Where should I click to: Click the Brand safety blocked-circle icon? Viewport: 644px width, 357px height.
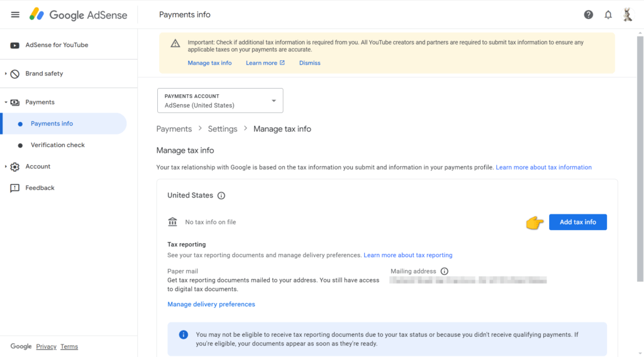(15, 74)
